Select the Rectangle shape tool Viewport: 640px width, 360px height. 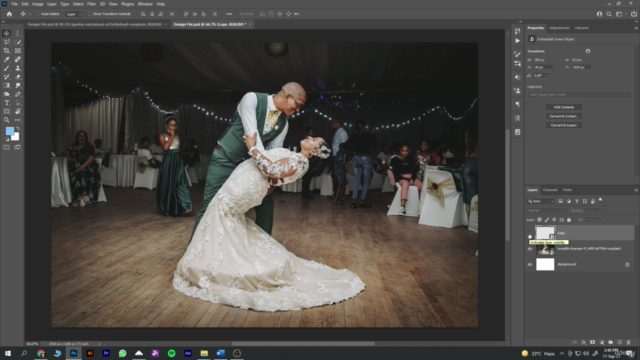[7, 111]
